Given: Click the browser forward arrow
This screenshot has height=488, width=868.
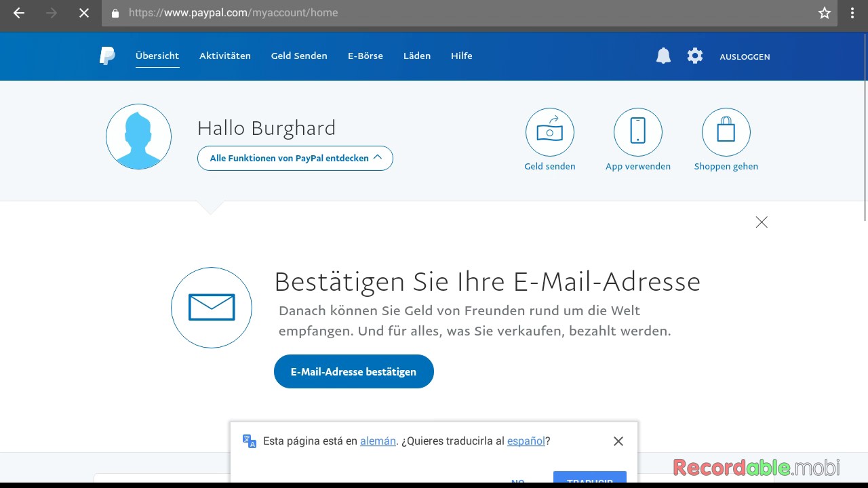Looking at the screenshot, I should [52, 13].
